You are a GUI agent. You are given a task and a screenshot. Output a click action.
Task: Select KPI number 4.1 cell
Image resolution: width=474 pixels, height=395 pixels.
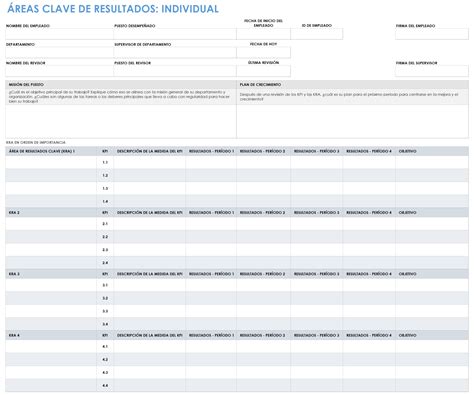(x=105, y=346)
